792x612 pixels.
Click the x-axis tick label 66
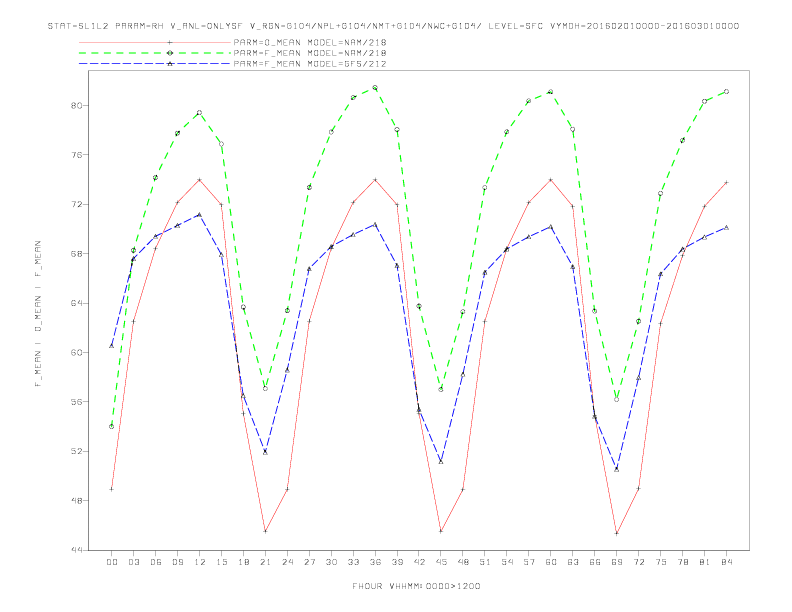(x=595, y=562)
